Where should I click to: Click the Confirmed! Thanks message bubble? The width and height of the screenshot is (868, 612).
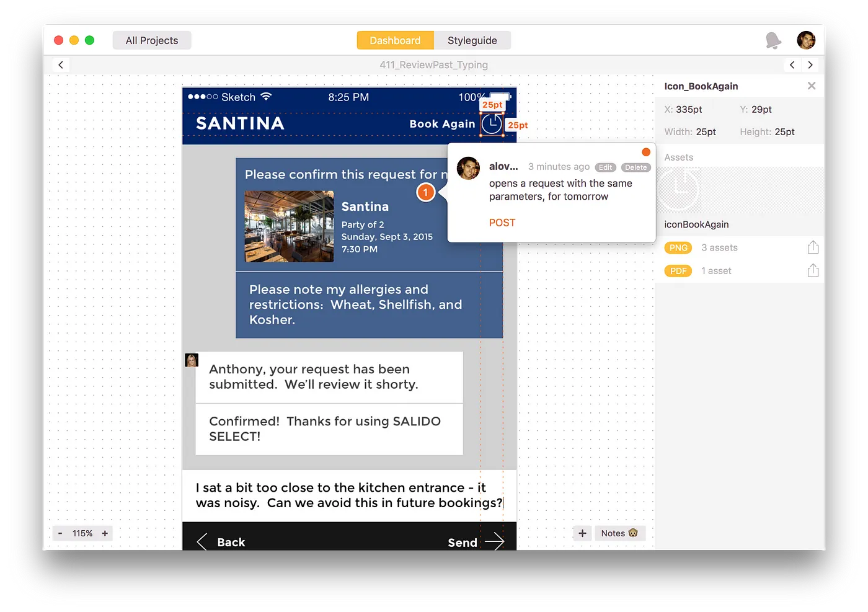click(329, 429)
